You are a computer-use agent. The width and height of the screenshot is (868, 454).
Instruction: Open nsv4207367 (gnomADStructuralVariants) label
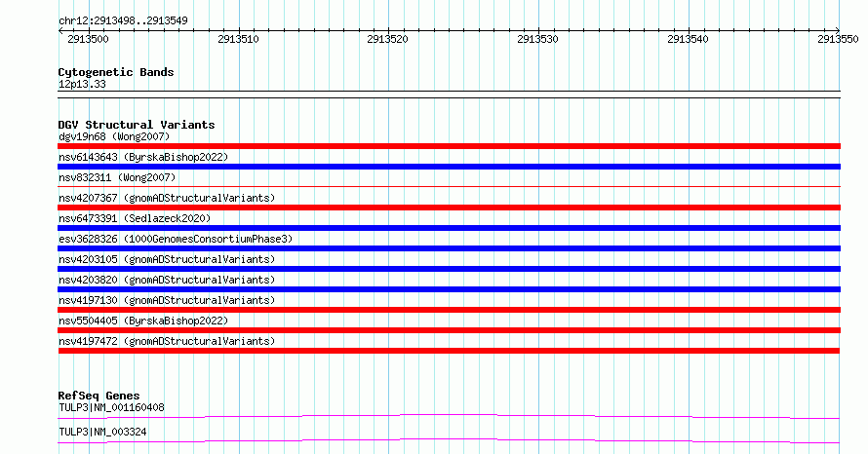click(167, 198)
